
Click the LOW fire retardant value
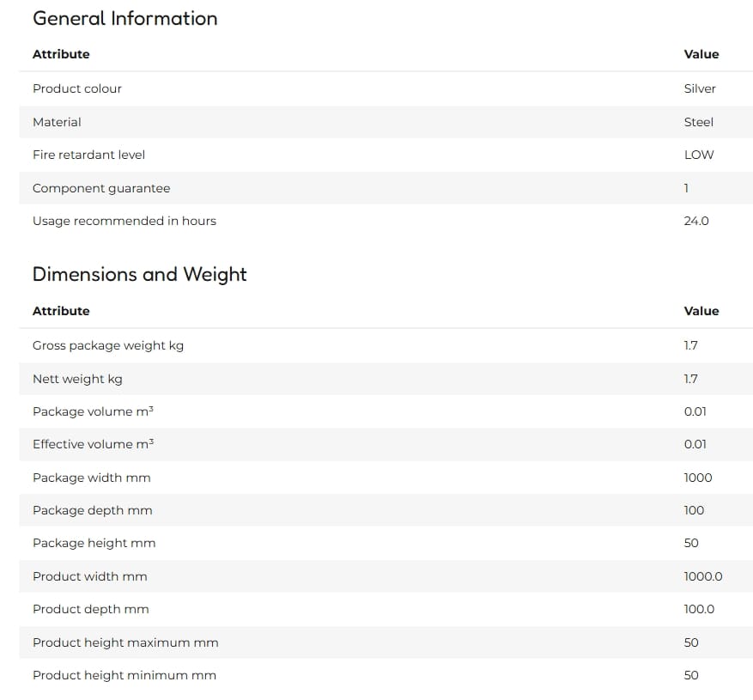point(699,155)
